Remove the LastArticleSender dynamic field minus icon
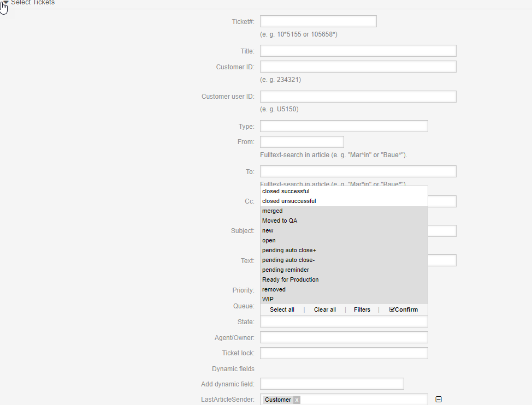 (x=438, y=400)
